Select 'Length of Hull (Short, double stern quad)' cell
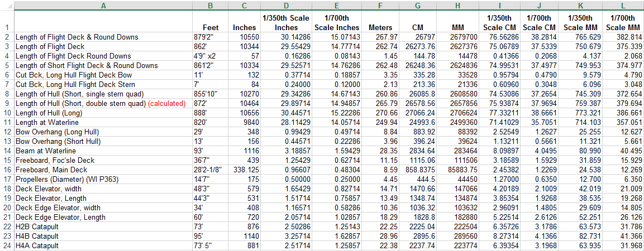This screenshot has width=644, height=251. [103, 104]
